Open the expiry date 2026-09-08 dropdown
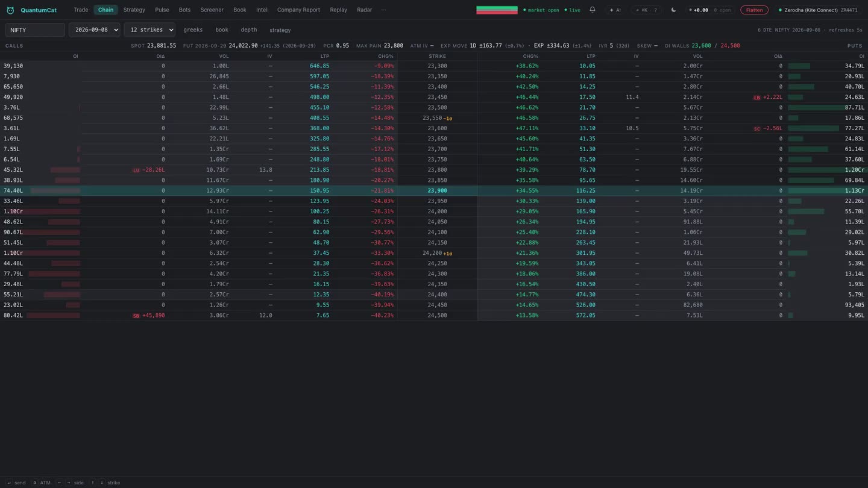The width and height of the screenshot is (868, 488). [94, 30]
